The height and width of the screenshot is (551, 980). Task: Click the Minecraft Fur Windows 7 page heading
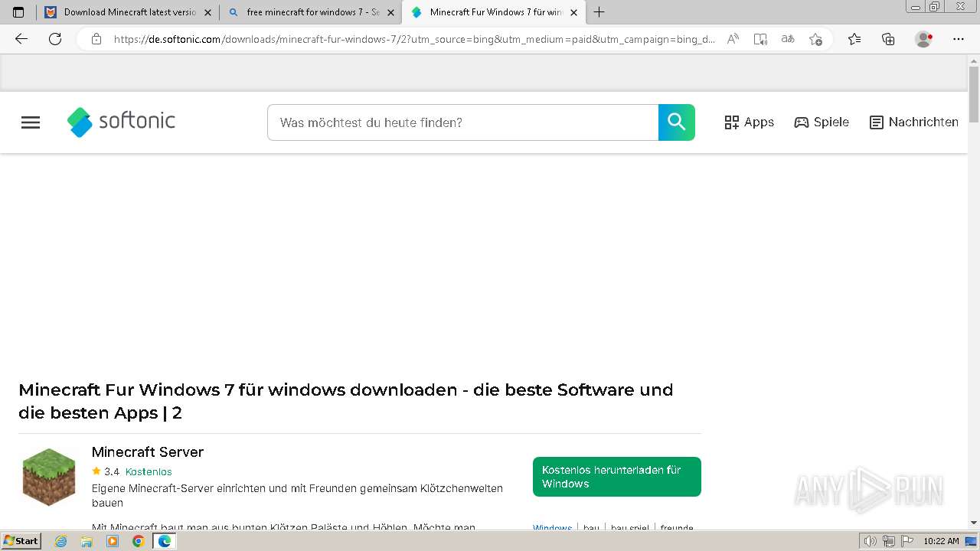click(346, 401)
